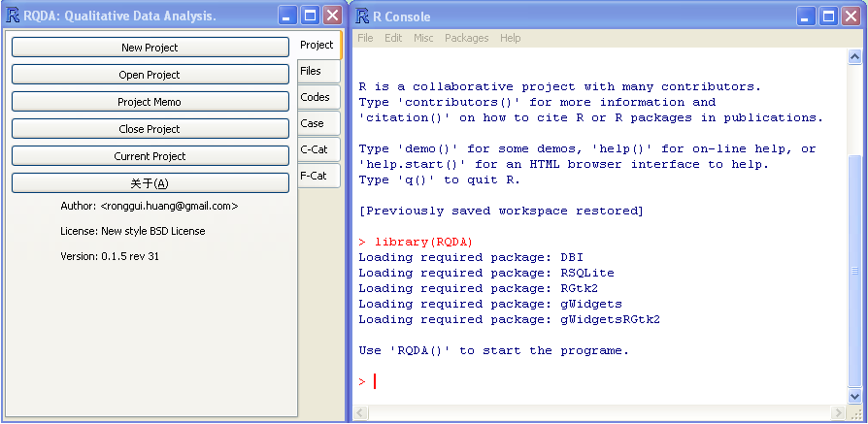Viewport: 868px width, 424px height.
Task: Open the Project Memo
Action: (150, 102)
